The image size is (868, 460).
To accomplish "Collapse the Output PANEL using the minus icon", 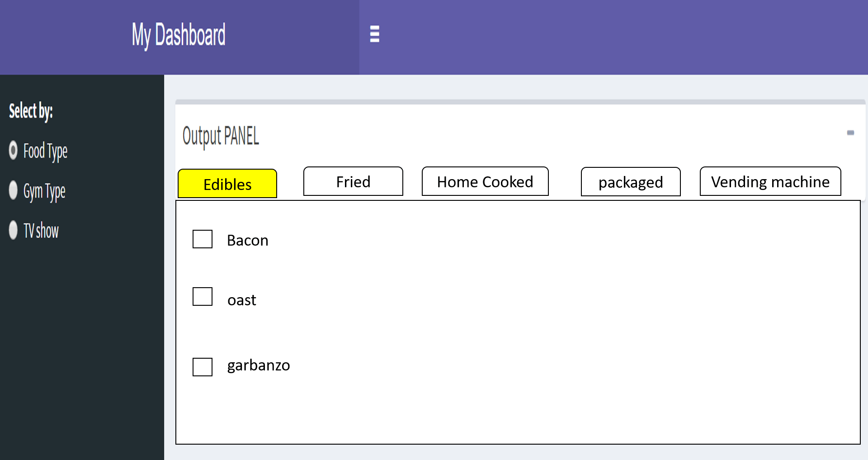I will click(851, 133).
